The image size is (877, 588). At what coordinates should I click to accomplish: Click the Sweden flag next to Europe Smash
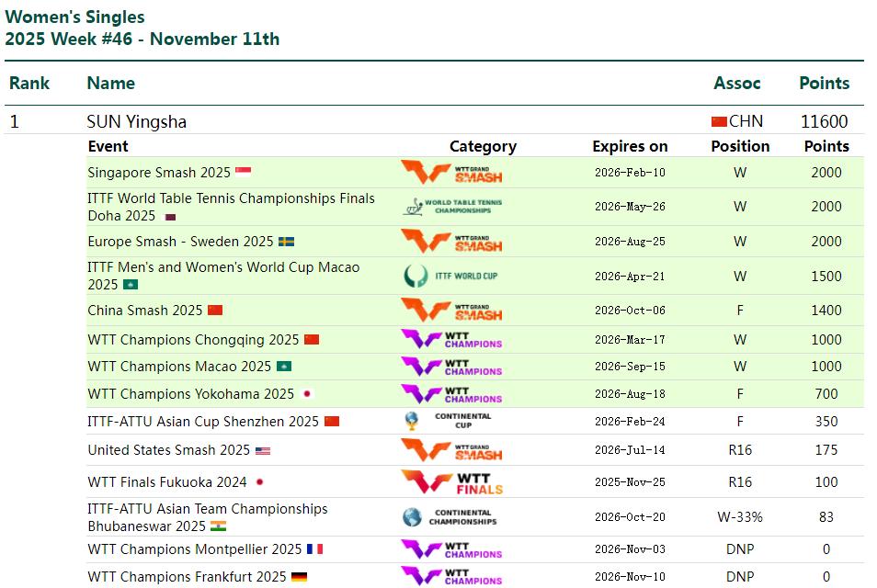(x=286, y=242)
